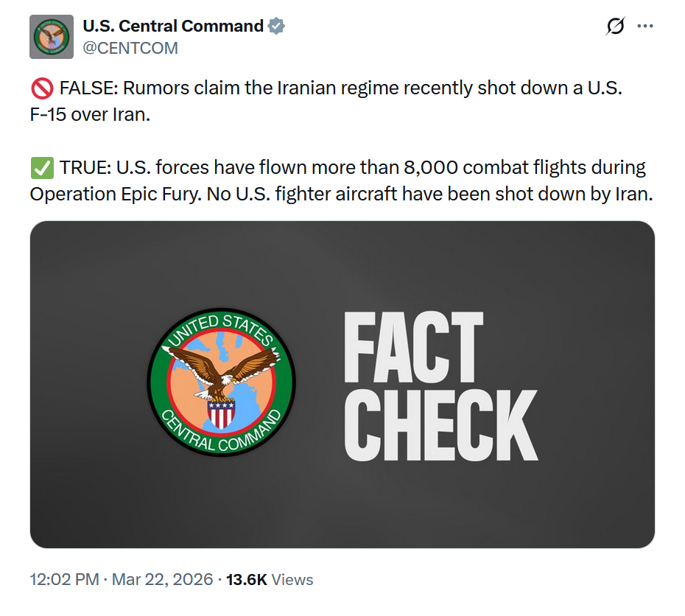Click the red prohibited sign emoji
Screen dimensions: 685x616
coord(42,88)
